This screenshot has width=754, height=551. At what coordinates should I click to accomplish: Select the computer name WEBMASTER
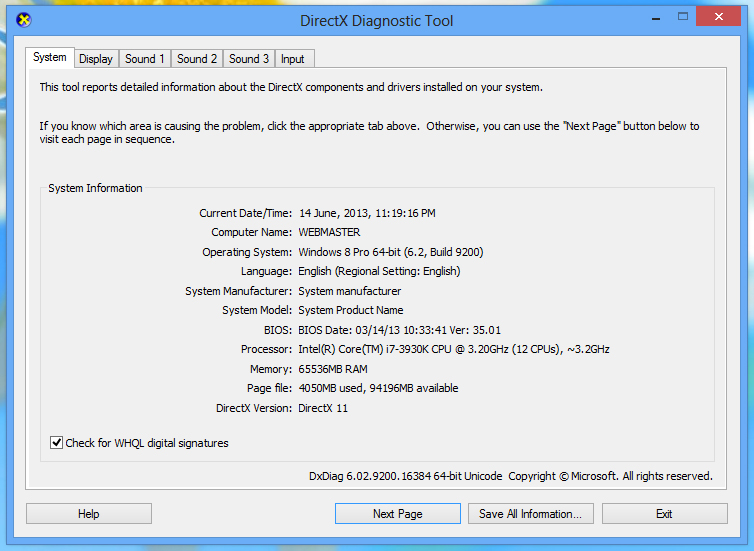pos(329,232)
